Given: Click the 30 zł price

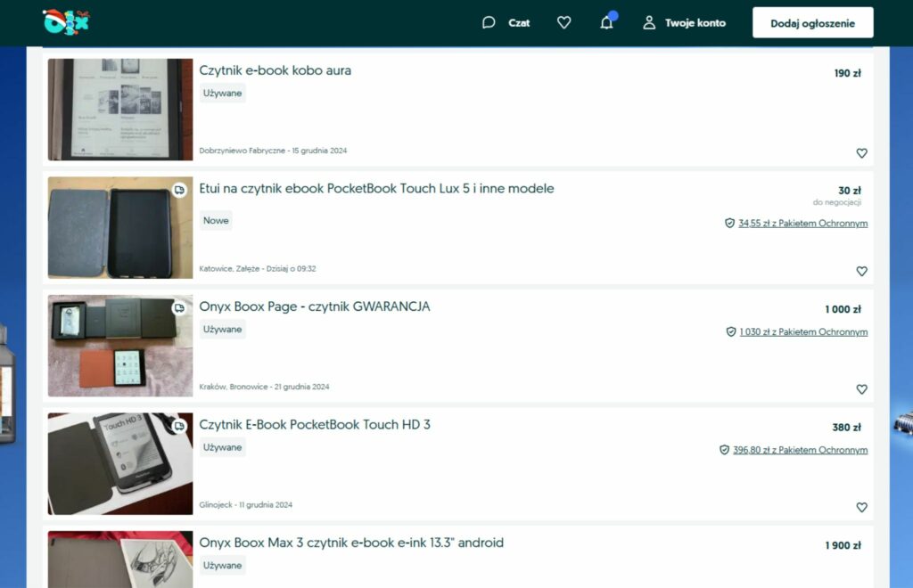Looking at the screenshot, I should coord(850,191).
